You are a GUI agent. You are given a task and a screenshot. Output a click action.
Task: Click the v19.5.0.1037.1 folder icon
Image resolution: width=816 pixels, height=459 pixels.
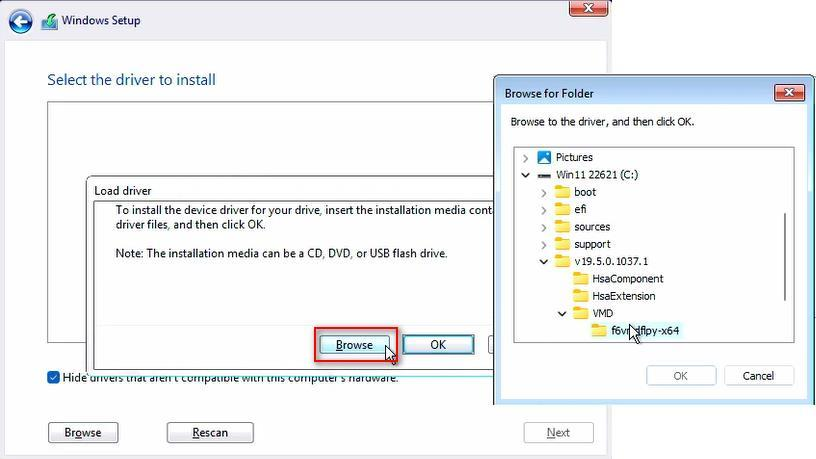coord(562,261)
